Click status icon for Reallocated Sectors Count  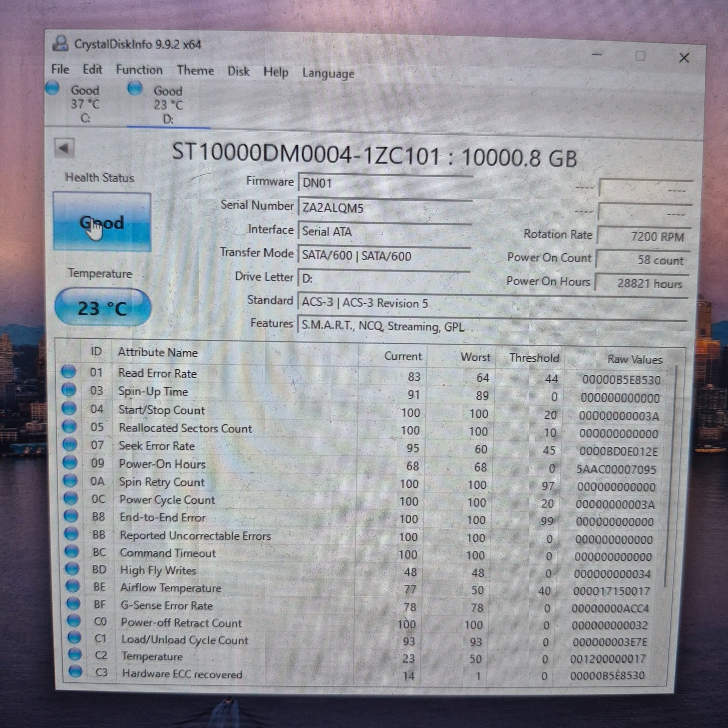click(x=70, y=426)
